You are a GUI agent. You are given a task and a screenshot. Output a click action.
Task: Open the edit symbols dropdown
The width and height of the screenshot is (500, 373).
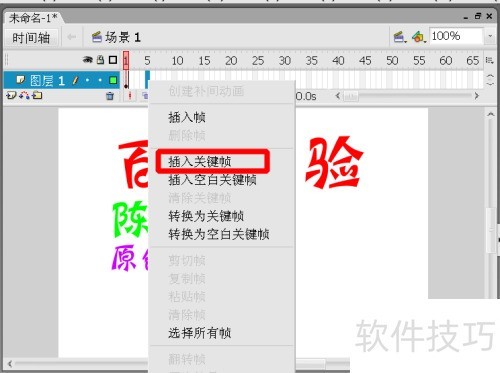419,37
